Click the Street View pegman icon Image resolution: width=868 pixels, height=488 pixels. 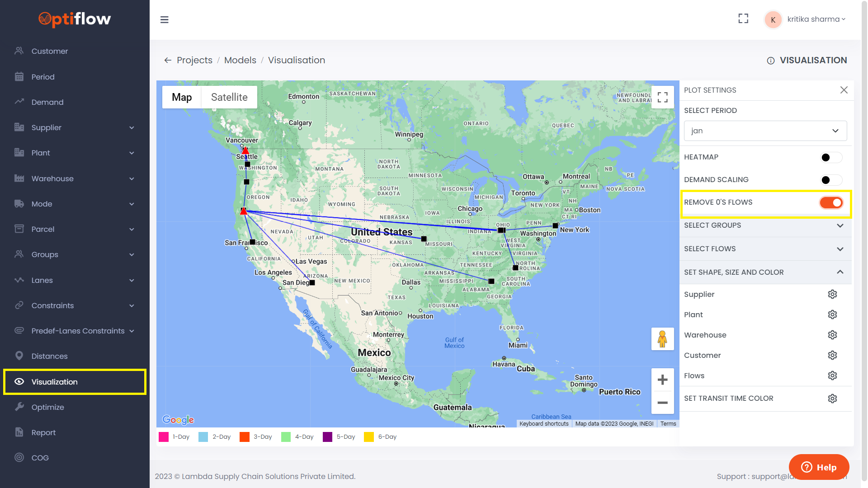coord(662,339)
